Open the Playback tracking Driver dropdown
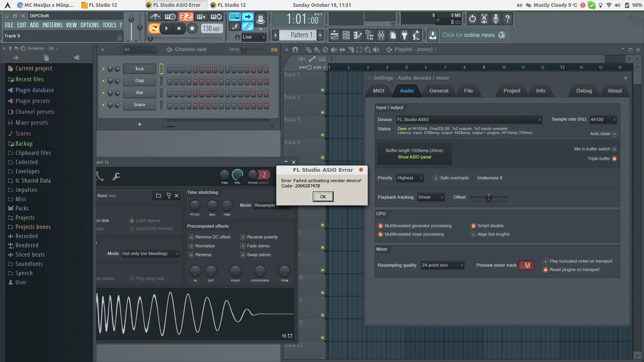This screenshot has height=362, width=644. pyautogui.click(x=431, y=197)
